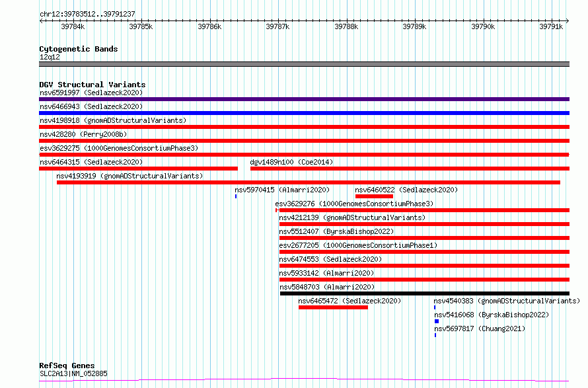Open nsv5512407 (ByrskaBishop2022) label
This screenshot has height=388, width=588.
click(336, 231)
